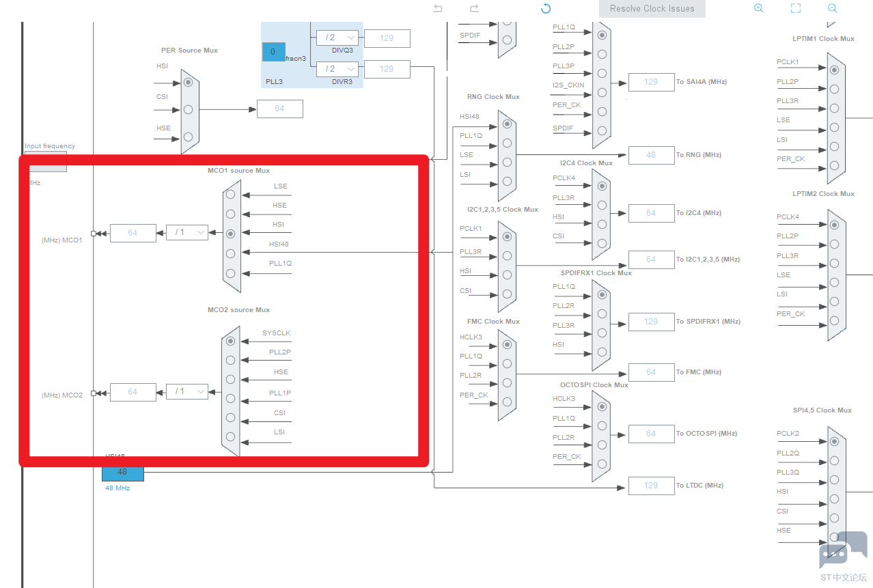
Task: Click the fracn3 value field
Action: point(273,52)
